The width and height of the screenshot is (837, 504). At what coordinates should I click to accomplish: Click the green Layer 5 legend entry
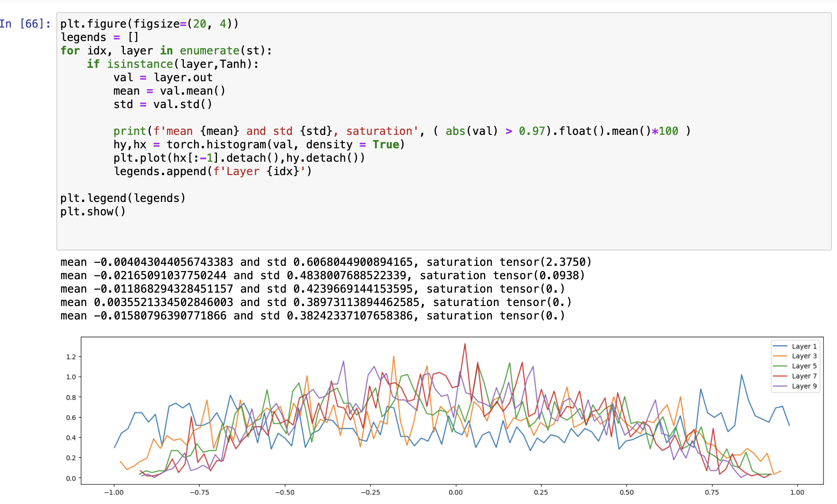(x=803, y=366)
